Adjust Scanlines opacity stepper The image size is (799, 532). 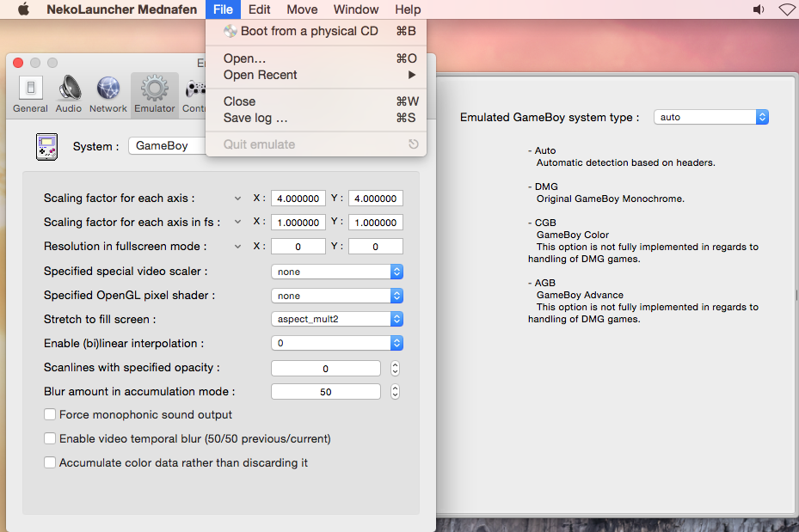point(395,368)
